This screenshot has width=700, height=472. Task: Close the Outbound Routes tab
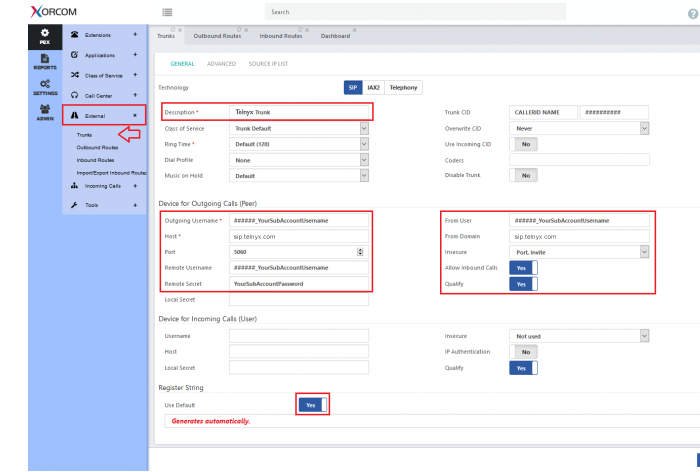[x=246, y=30]
